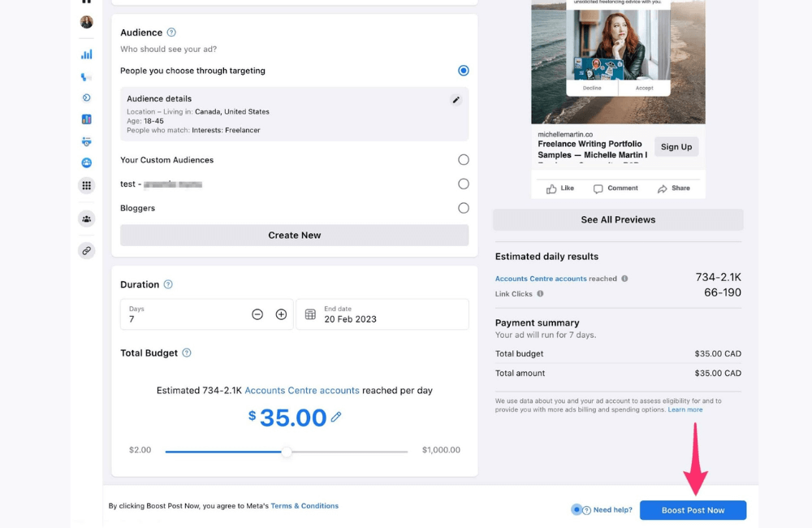
Task: Open the Terms & Conditions link
Action: coord(304,505)
